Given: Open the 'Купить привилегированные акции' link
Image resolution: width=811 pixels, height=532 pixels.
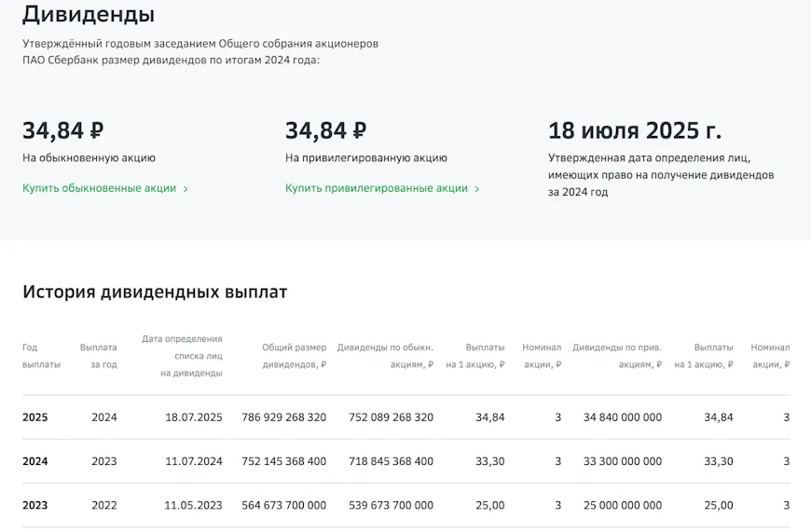Looking at the screenshot, I should coord(377,188).
